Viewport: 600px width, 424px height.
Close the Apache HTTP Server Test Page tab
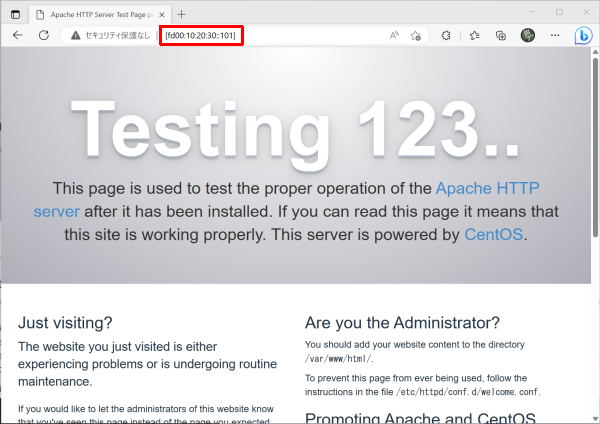(162, 15)
